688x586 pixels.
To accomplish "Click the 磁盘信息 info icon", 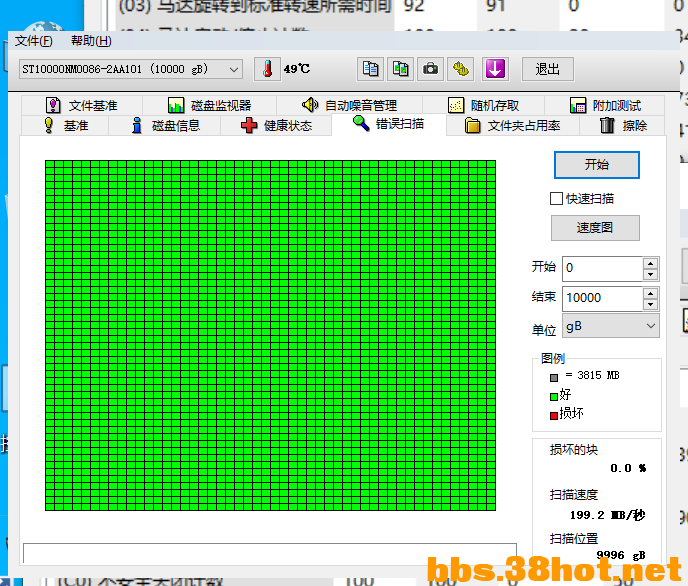I will (137, 125).
